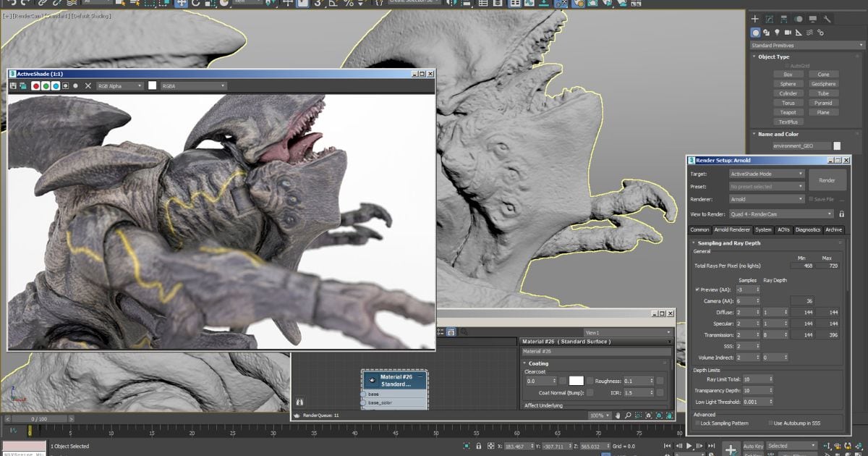Toggle alpha channel display in ActiveShade
The width and height of the screenshot is (868, 456).
point(65,85)
